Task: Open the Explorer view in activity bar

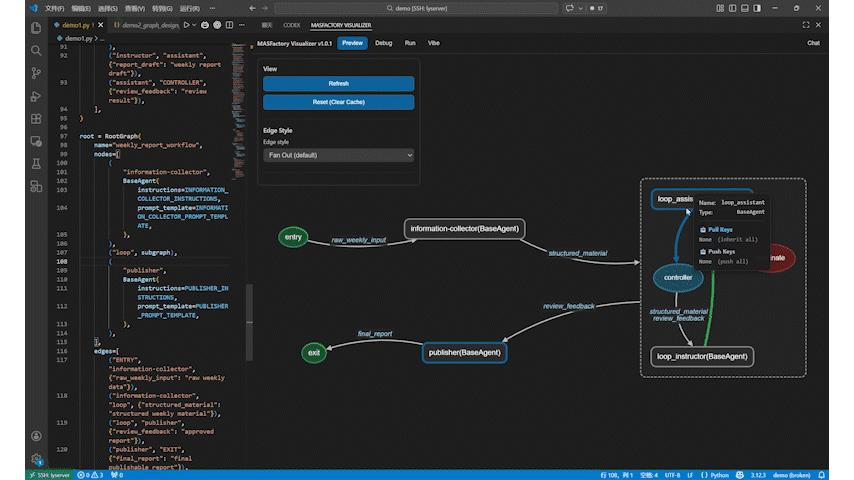Action: tap(36, 28)
